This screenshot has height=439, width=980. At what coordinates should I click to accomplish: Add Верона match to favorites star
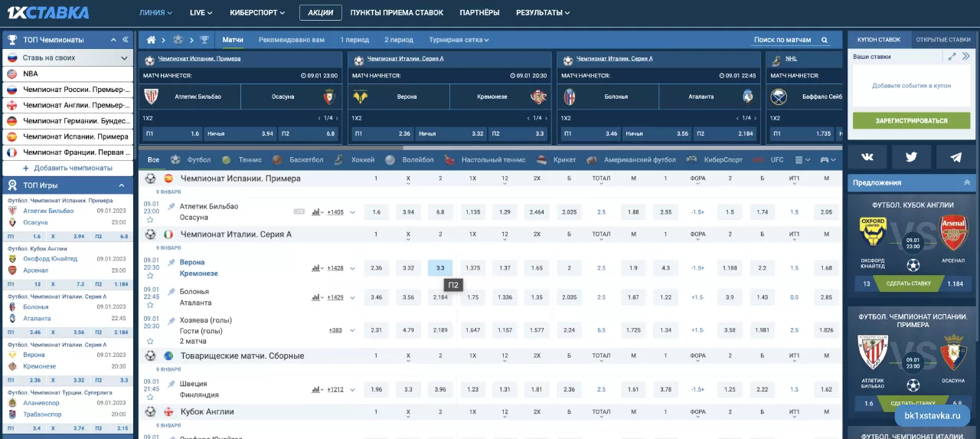[150, 276]
